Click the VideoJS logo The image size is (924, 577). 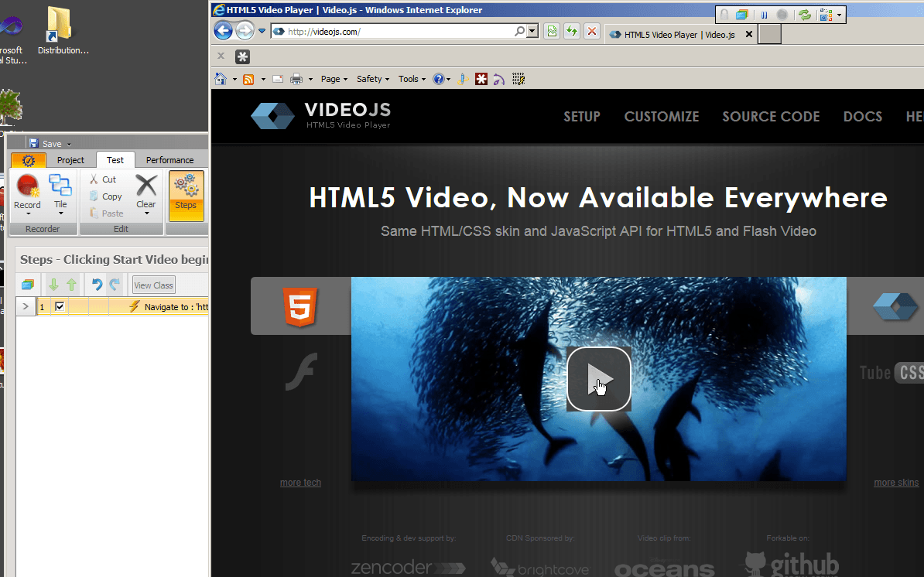(320, 115)
